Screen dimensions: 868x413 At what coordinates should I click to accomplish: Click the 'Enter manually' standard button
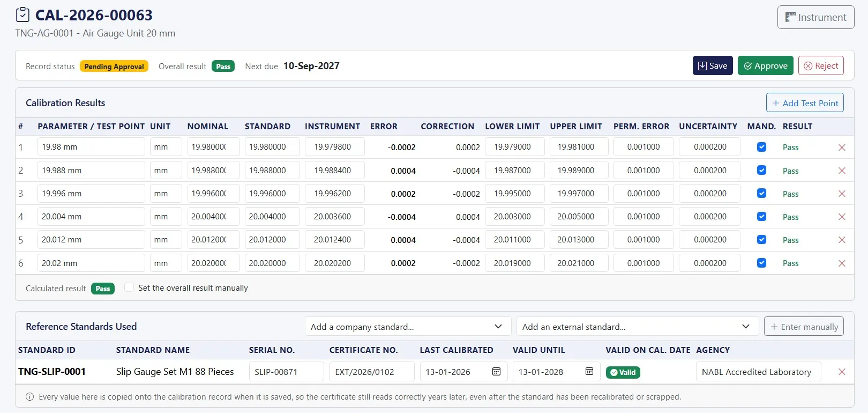804,327
